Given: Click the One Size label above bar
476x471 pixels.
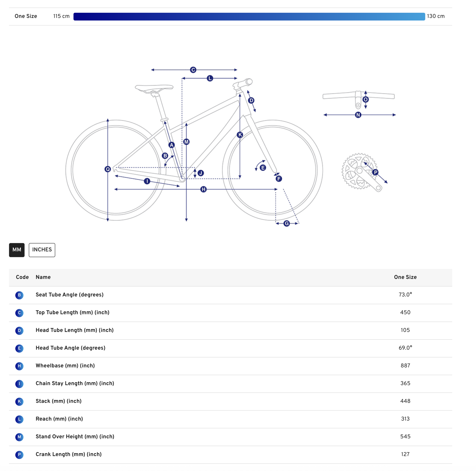Looking at the screenshot, I should (x=26, y=16).
